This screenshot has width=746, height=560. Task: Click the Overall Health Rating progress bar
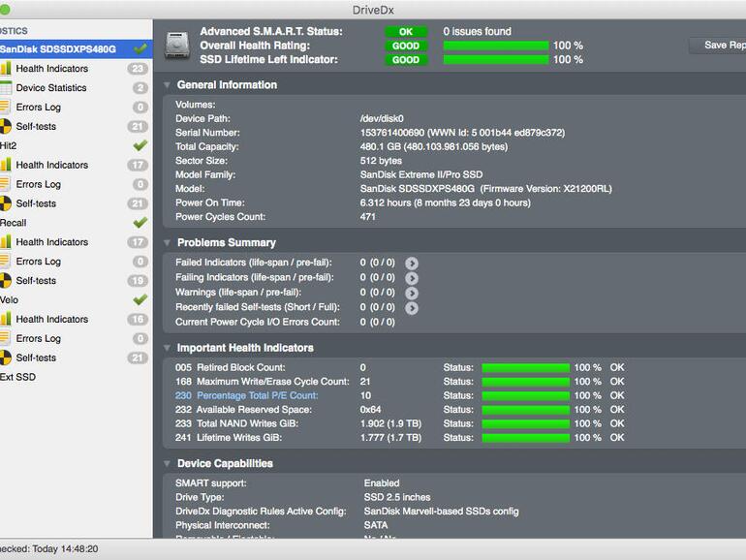[x=496, y=46]
